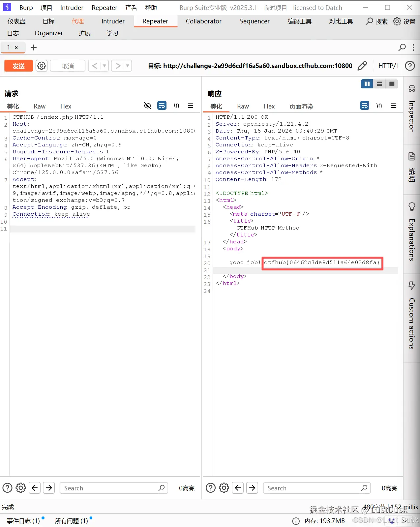Click the 取消 cancel button

click(x=68, y=66)
